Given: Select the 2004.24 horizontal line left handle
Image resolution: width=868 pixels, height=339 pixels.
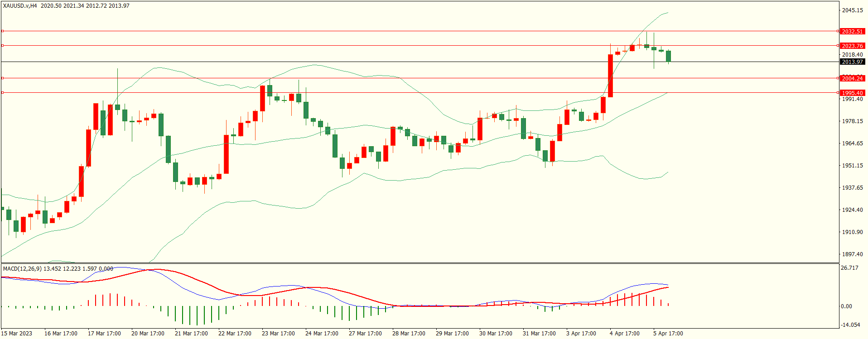Looking at the screenshot, I should [2, 78].
